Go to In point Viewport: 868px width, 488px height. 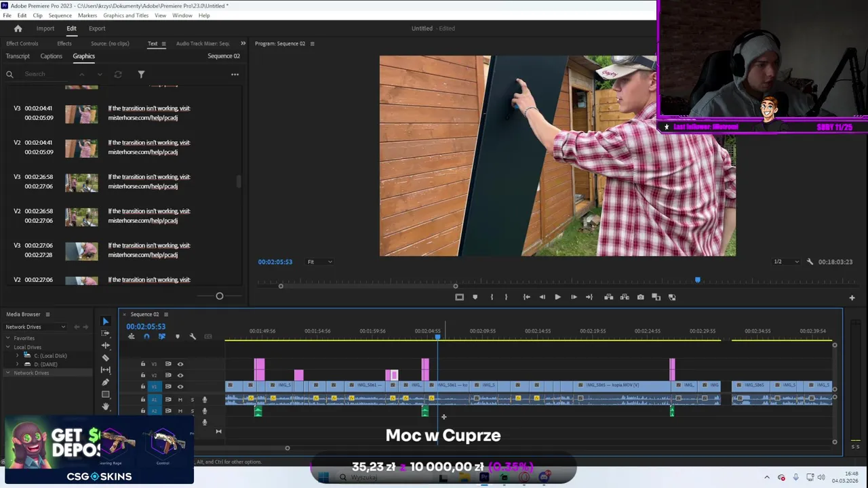coord(526,297)
